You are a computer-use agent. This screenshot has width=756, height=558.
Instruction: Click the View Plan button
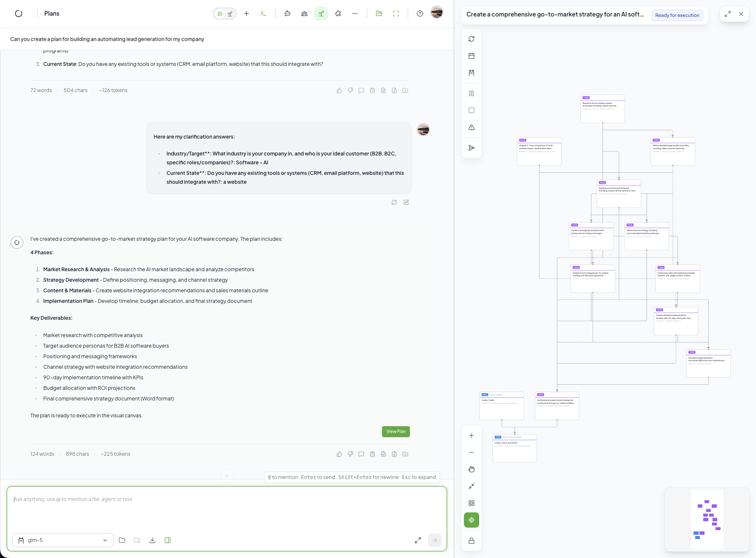click(x=396, y=432)
